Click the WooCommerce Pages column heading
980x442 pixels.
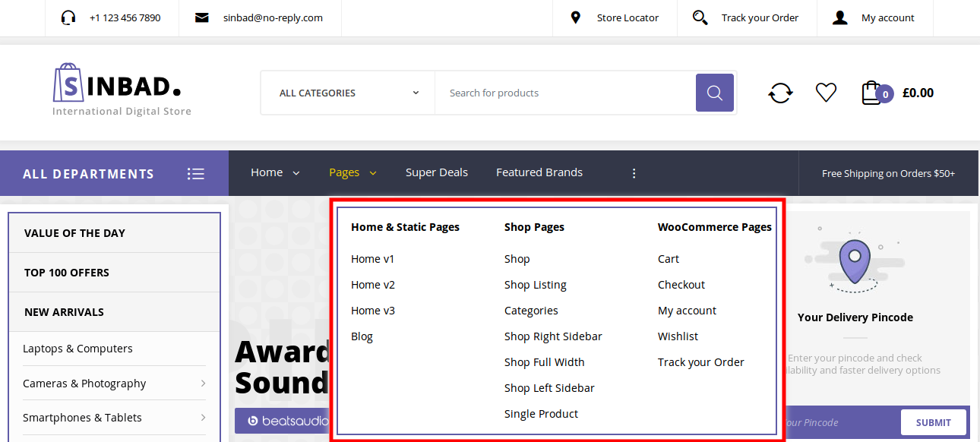click(715, 227)
